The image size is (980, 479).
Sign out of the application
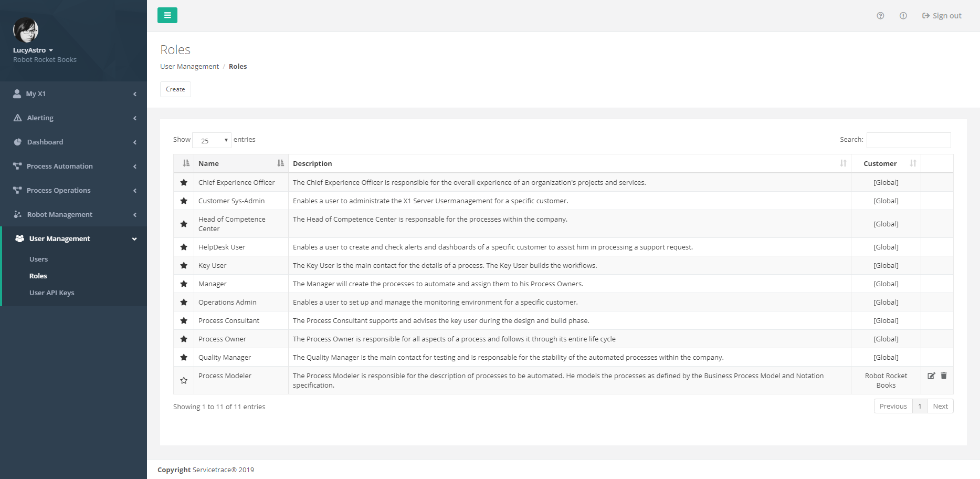click(x=942, y=16)
